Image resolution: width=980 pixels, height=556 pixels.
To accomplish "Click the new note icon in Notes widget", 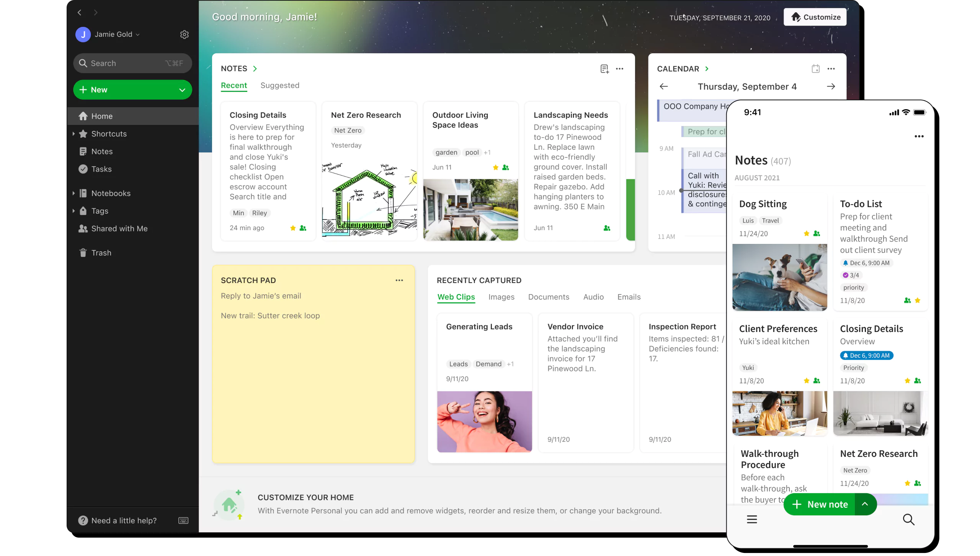I will [x=604, y=69].
